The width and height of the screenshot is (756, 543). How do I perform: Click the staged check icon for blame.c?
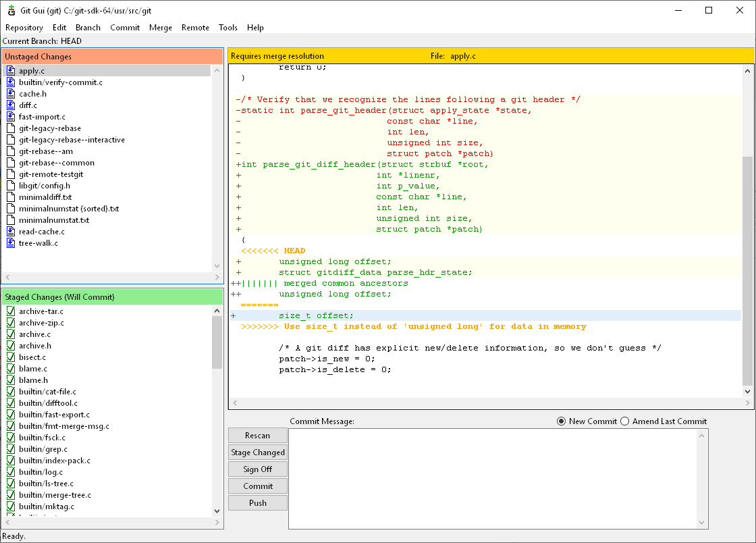[x=11, y=369]
